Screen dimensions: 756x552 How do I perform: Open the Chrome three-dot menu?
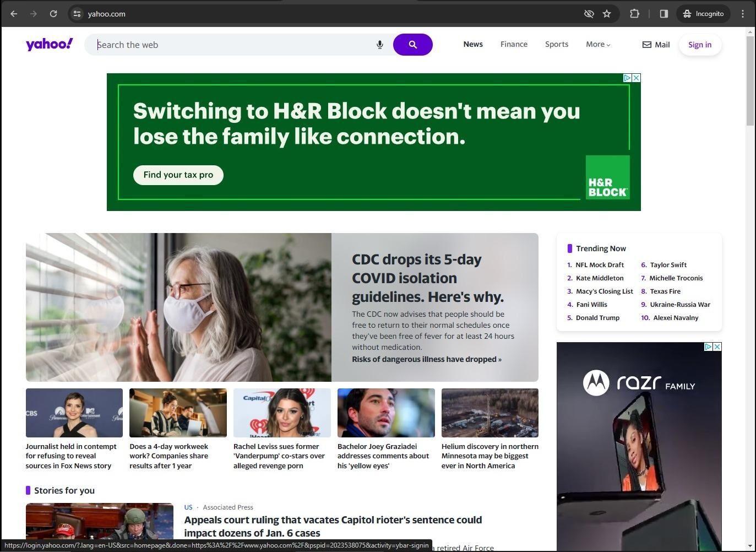(x=743, y=14)
